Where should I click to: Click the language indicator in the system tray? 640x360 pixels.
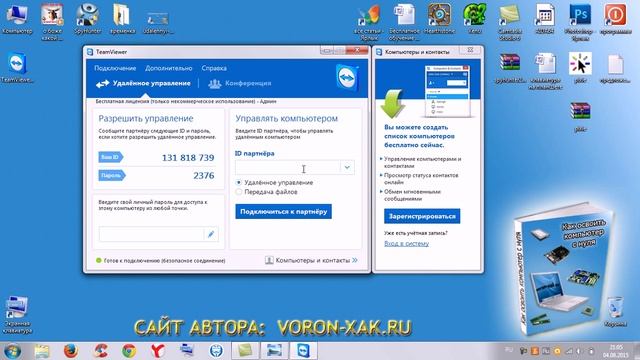pyautogui.click(x=509, y=350)
